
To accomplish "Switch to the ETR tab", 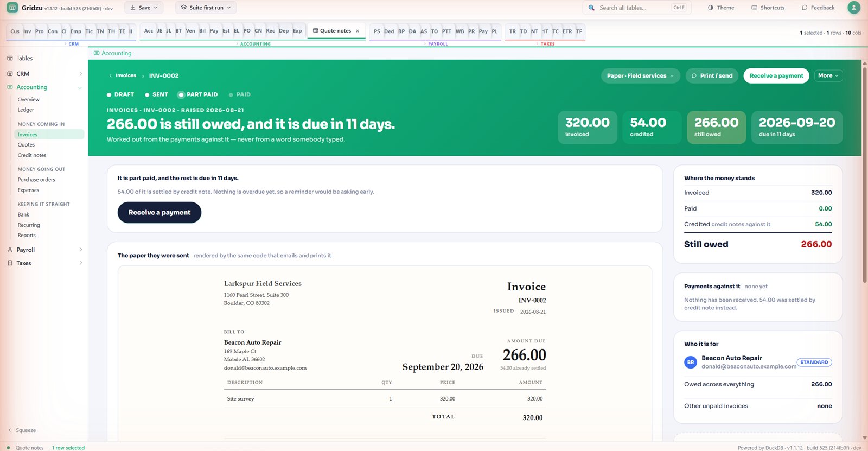I will [x=567, y=31].
